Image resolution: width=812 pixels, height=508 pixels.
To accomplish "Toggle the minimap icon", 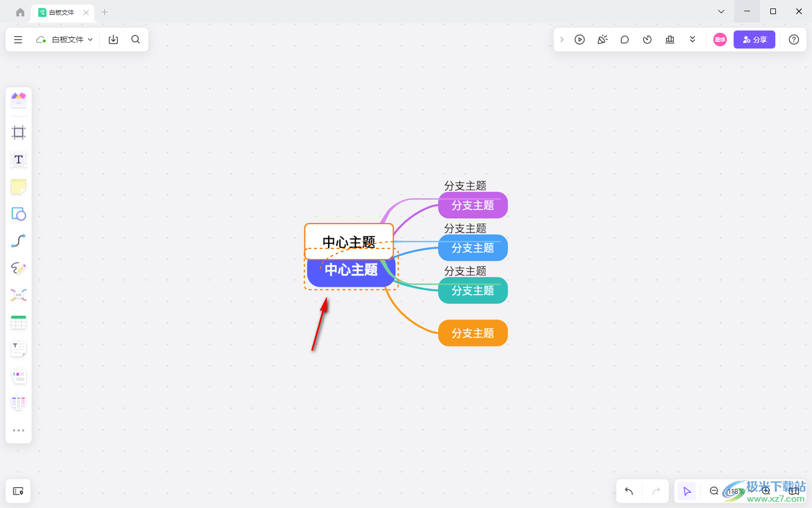I will point(794,491).
